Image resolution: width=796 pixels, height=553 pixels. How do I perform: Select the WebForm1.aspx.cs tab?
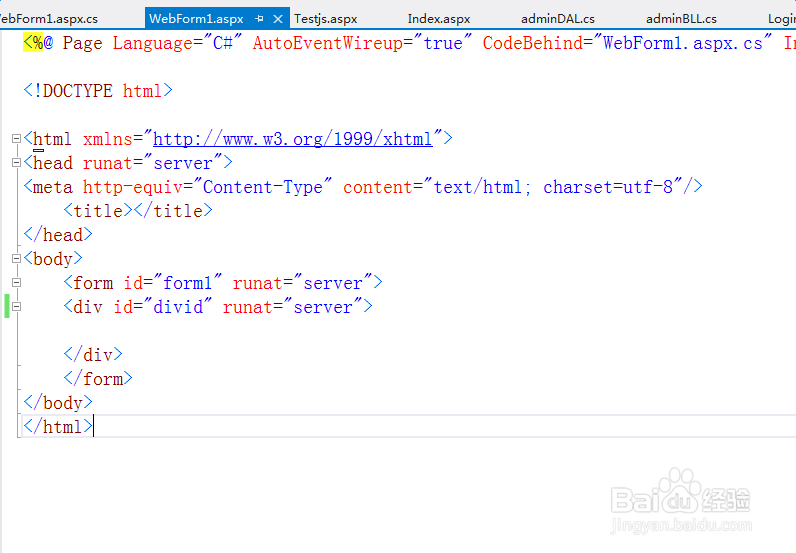[49, 19]
